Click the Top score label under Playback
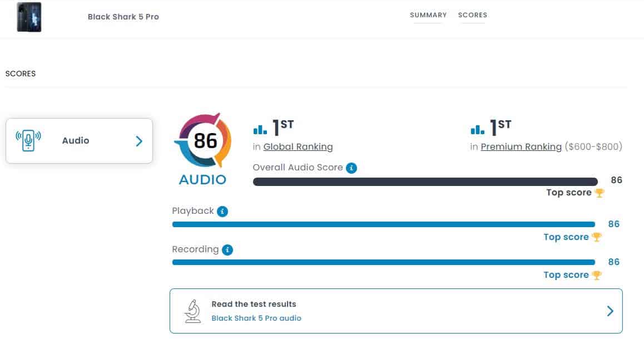Screen dimensions: 644x353 [566, 237]
